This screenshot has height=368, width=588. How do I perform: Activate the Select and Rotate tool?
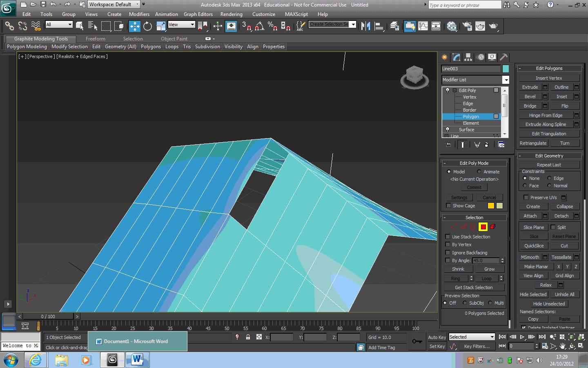click(147, 27)
